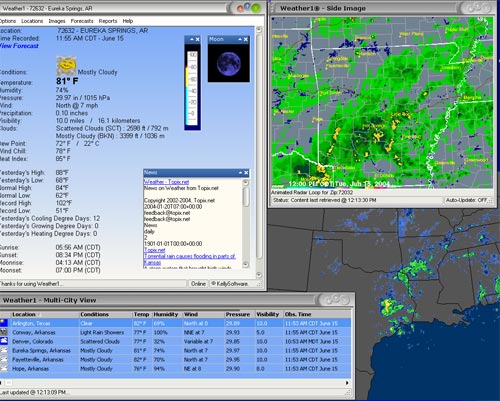
Task: Sort Multi-City View by Pressure column
Action: (x=239, y=314)
